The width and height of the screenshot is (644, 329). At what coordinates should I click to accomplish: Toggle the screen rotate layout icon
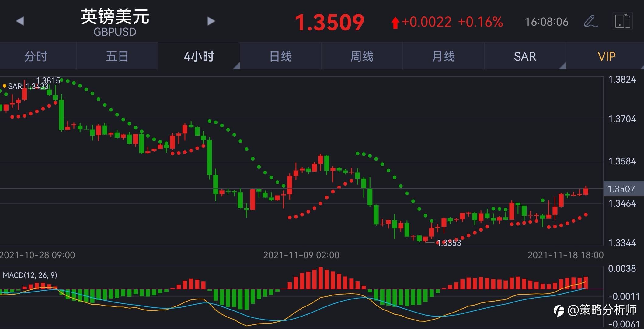tap(622, 21)
